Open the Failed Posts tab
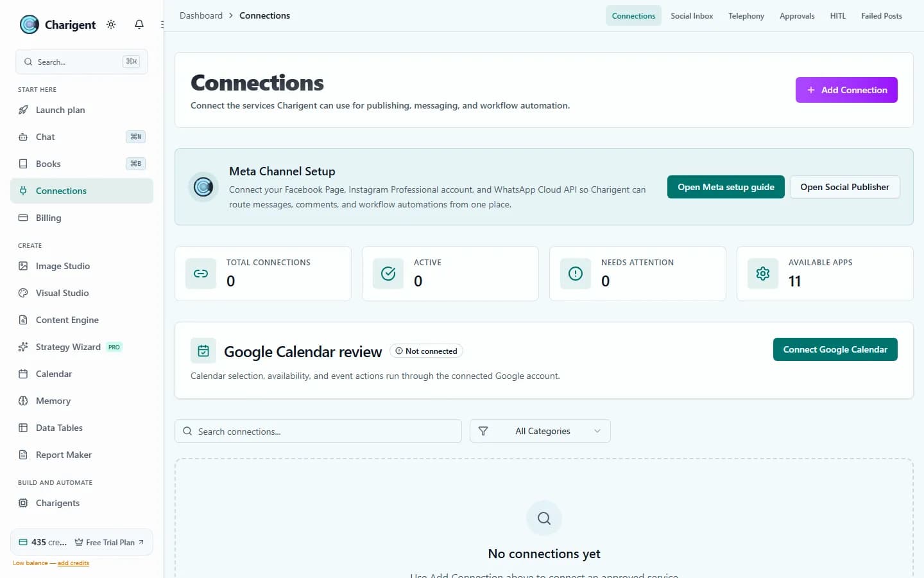The width and height of the screenshot is (924, 578). (882, 15)
